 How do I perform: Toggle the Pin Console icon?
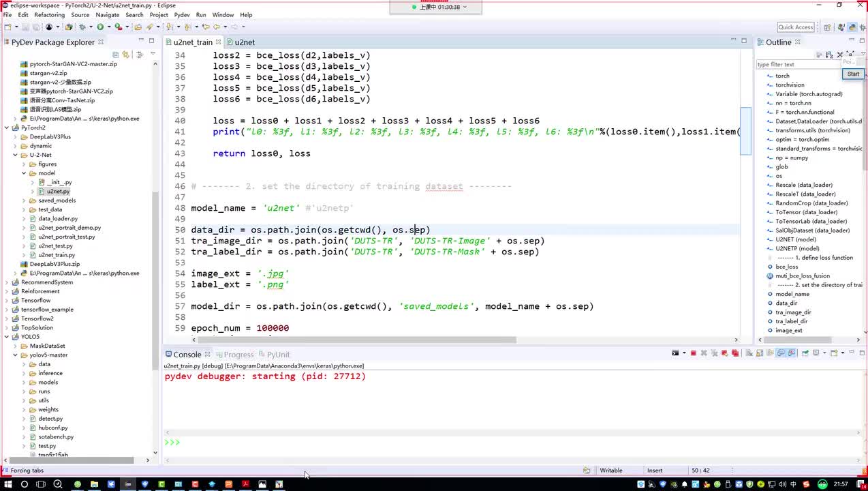[805, 353]
